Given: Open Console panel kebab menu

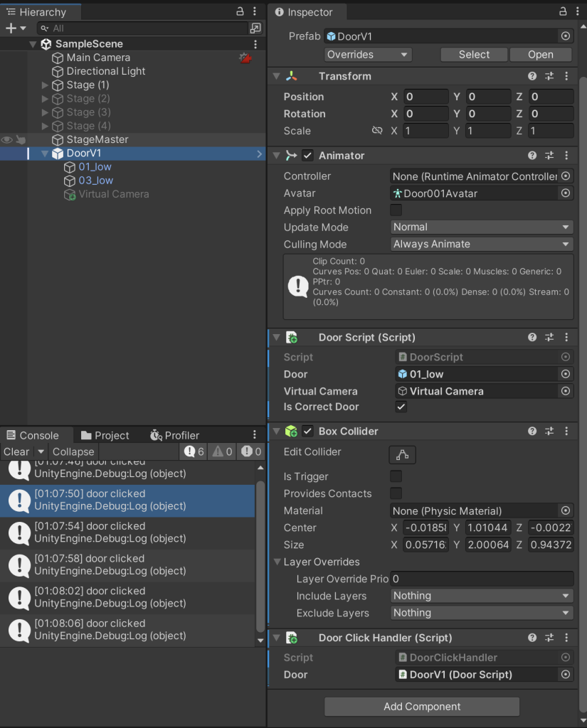Looking at the screenshot, I should [255, 434].
